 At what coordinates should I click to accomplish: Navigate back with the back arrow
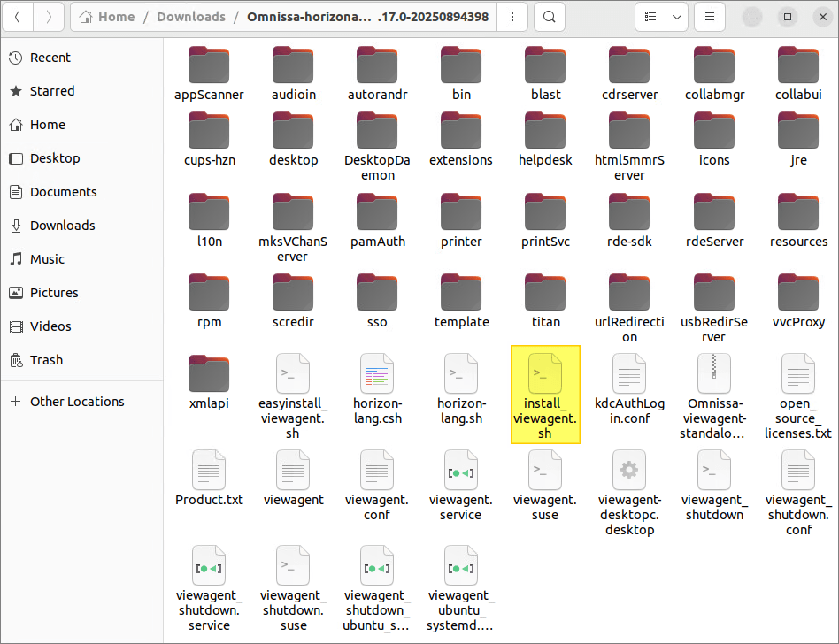click(19, 17)
